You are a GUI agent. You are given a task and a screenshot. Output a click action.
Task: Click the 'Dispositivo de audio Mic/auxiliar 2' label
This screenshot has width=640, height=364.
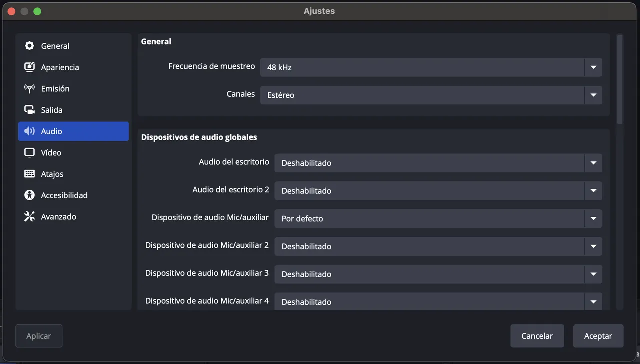(x=207, y=245)
